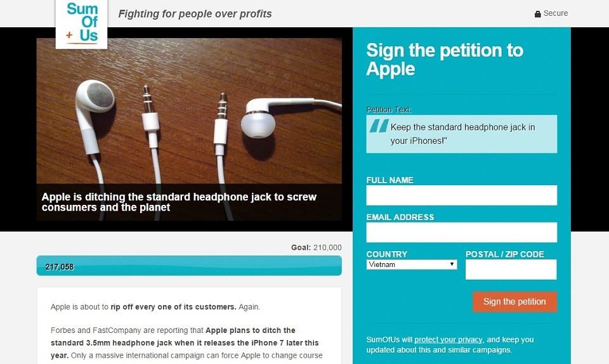Click the Sign the petition to Apple heading
Viewport: 609px width, 364px height.
coord(445,60)
